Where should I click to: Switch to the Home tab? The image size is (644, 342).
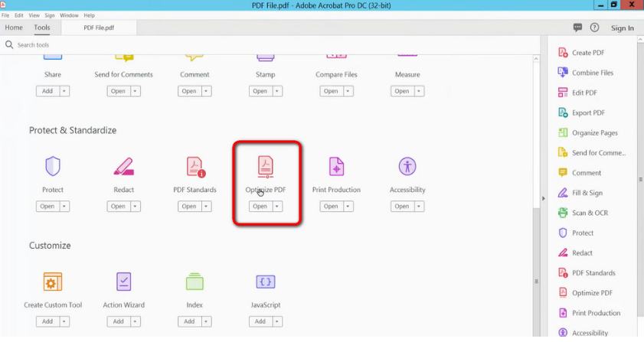[x=14, y=28]
